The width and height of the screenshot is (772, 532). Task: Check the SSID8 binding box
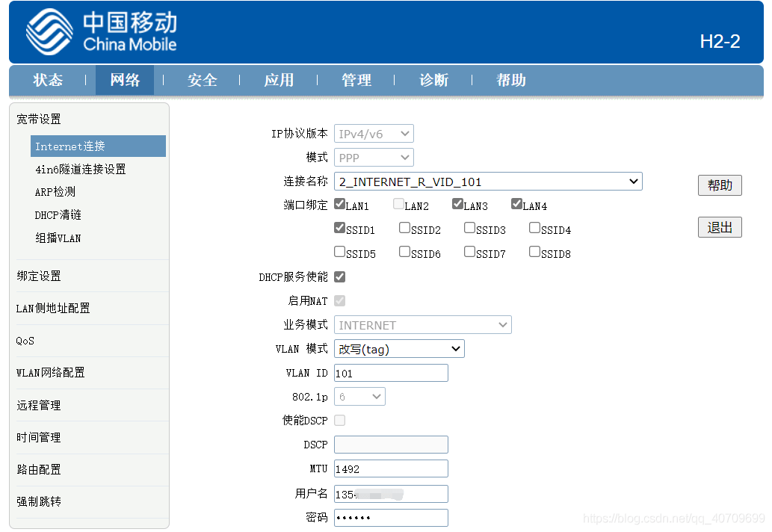pyautogui.click(x=534, y=252)
